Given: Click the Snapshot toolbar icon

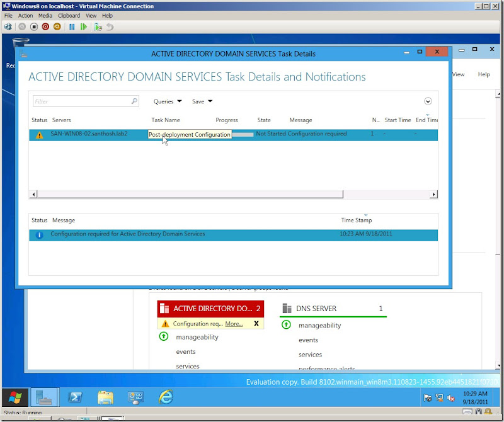Looking at the screenshot, I should tap(98, 27).
